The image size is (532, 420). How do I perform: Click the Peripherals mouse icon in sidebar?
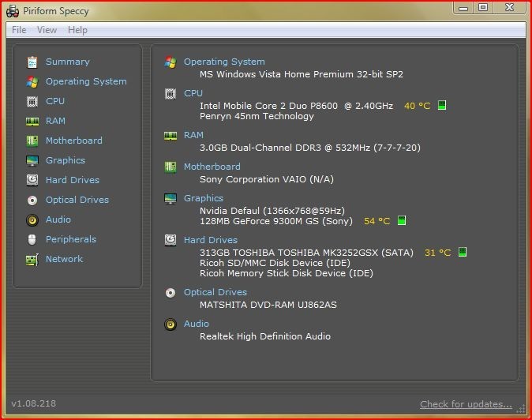32,239
